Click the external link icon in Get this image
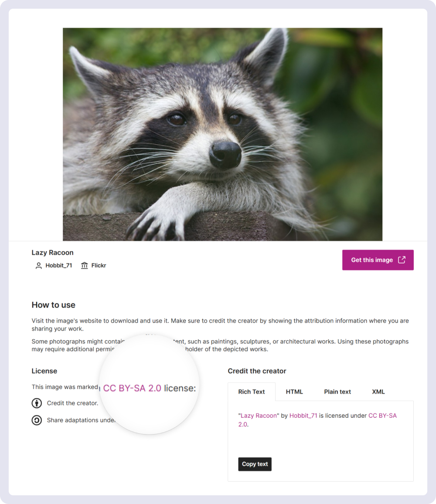 click(x=402, y=260)
